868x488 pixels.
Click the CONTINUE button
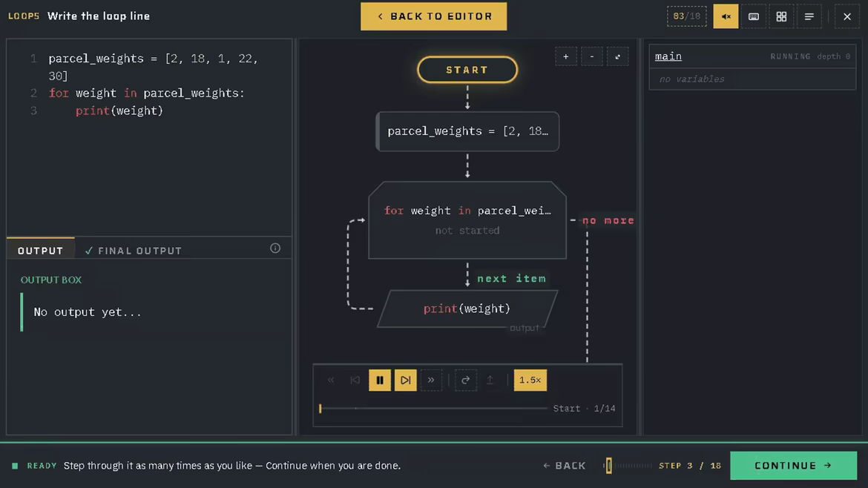coord(793,466)
